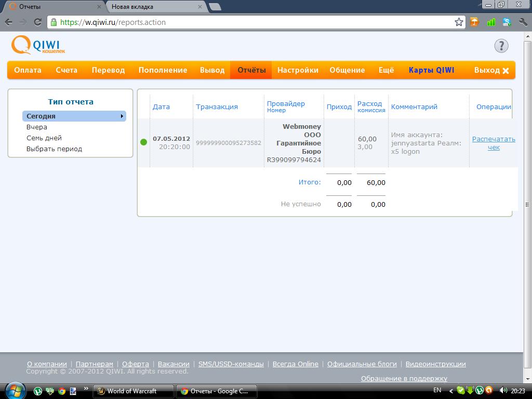Select the Сегодня report type
Image resolution: width=532 pixels, height=399 pixels.
[41, 116]
